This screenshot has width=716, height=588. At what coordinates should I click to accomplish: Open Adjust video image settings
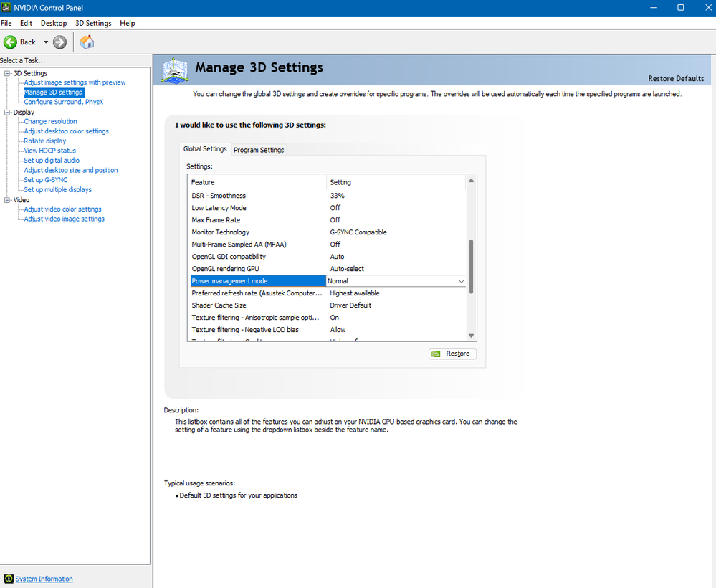coord(64,219)
